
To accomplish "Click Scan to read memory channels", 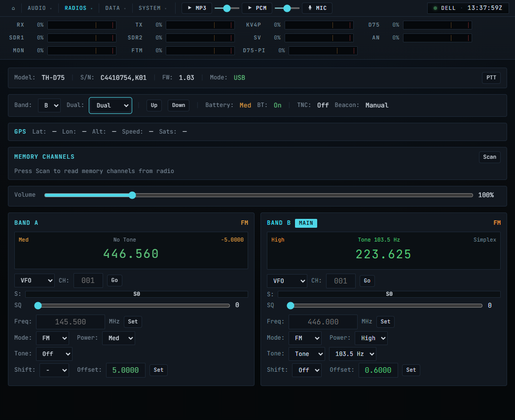I will (x=489, y=157).
